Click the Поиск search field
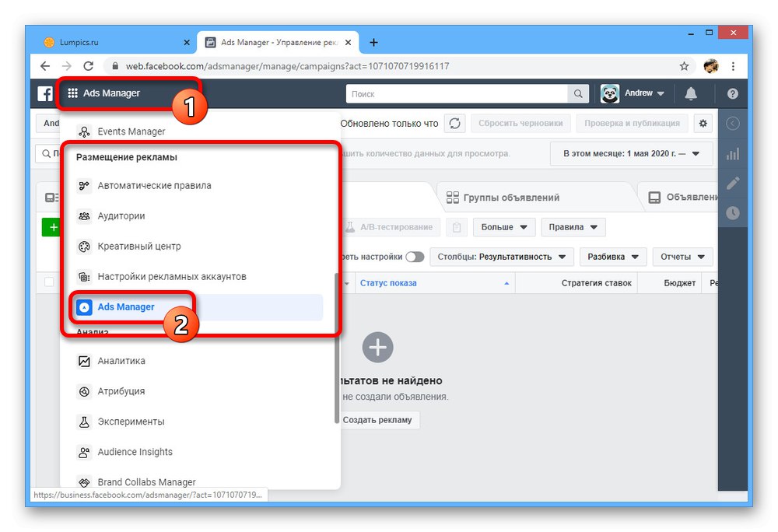The height and width of the screenshot is (532, 778). point(457,93)
